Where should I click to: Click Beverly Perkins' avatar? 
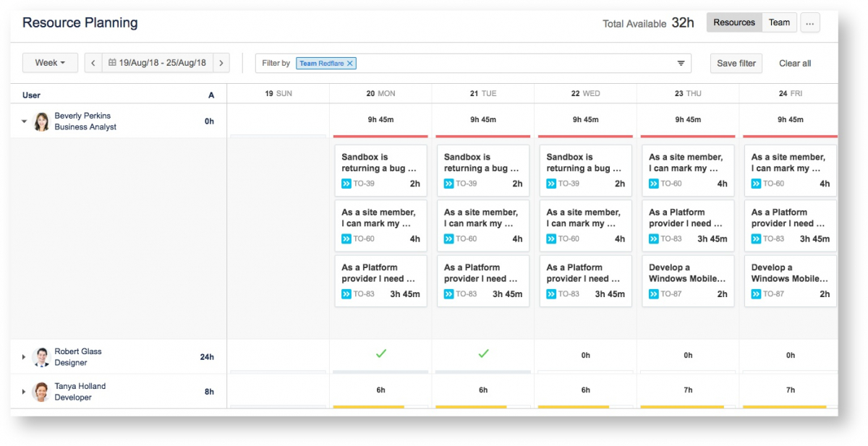coord(42,121)
